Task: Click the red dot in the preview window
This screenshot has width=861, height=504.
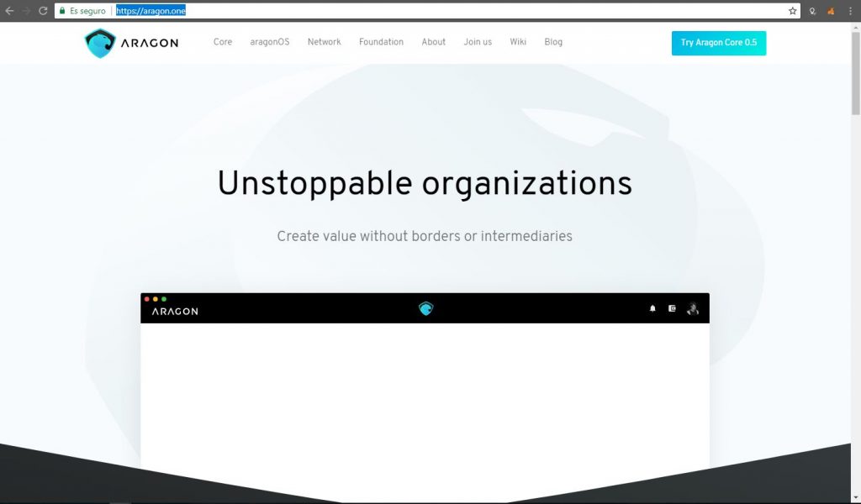Action: [x=146, y=299]
